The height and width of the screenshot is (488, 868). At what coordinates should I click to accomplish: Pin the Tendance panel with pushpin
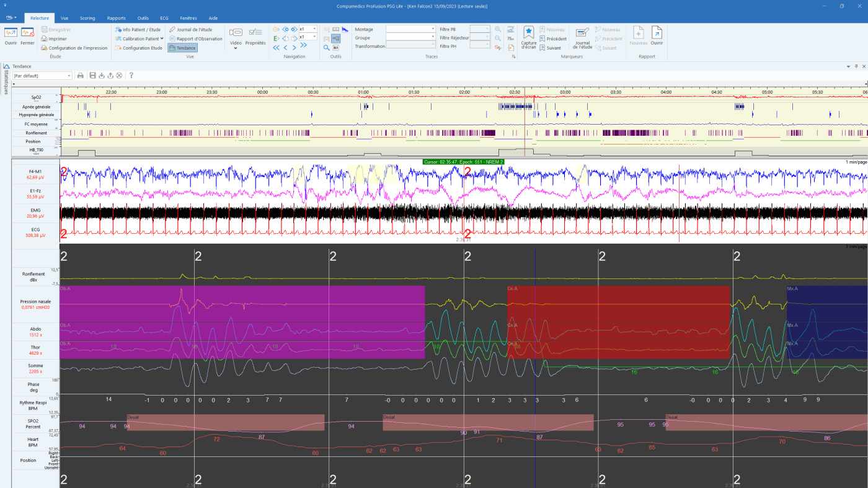856,66
